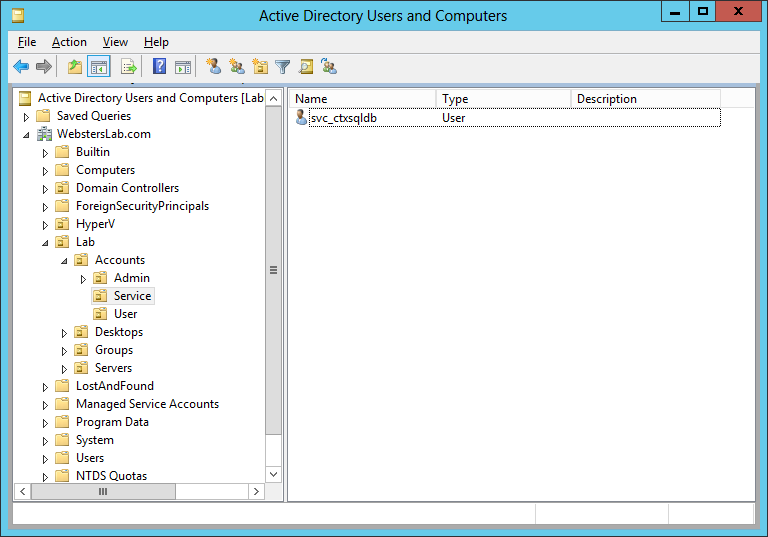Click the filter funnel icon
The height and width of the screenshot is (537, 768).
(283, 67)
